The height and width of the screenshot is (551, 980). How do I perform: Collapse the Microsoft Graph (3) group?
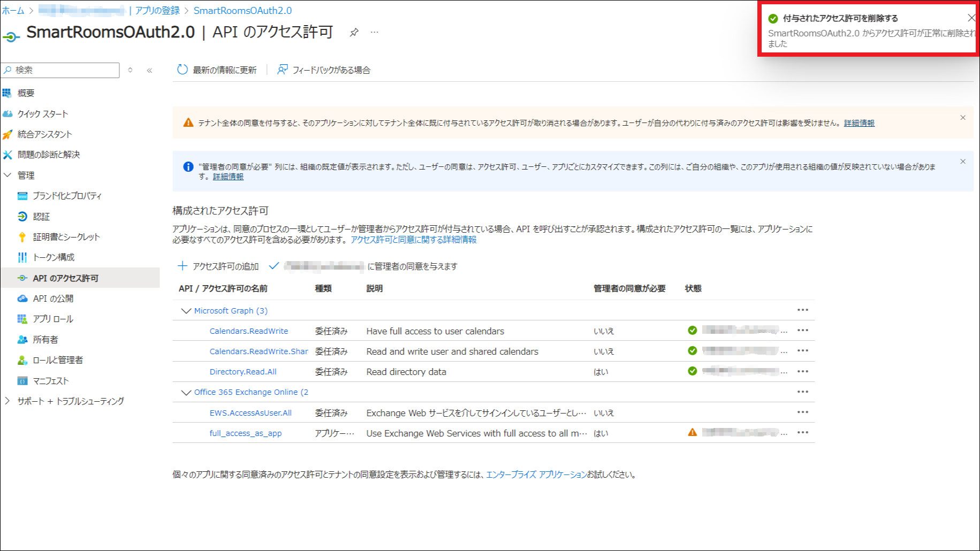click(x=186, y=311)
